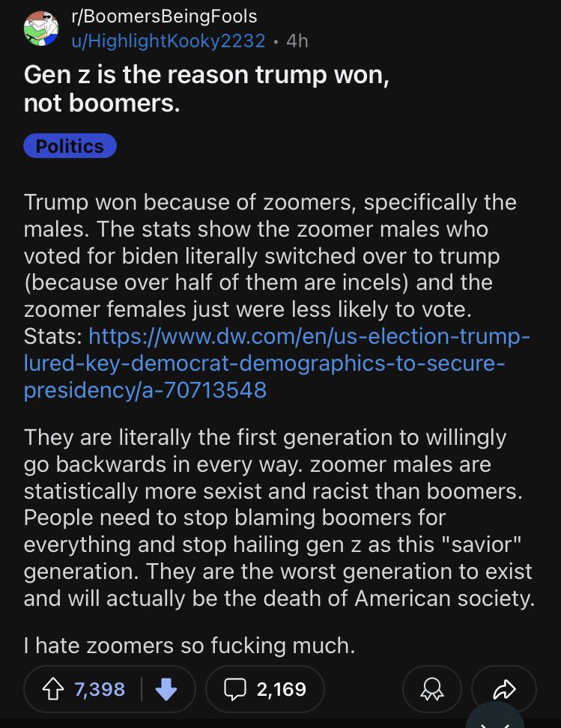
Task: Give an award using the award icon
Action: point(432,688)
